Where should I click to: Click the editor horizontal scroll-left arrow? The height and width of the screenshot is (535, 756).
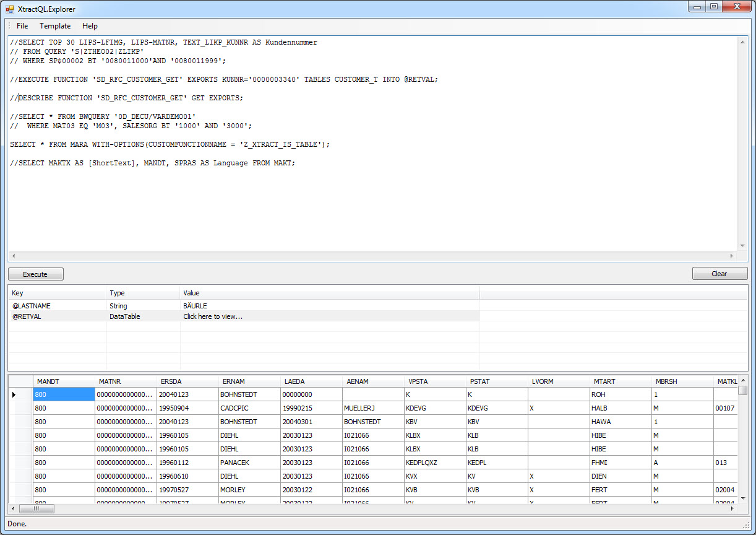[14, 256]
